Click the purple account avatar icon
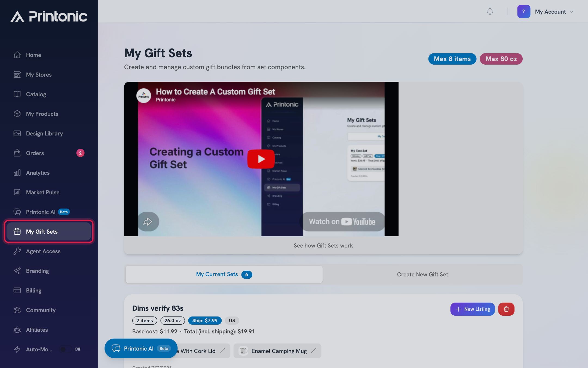The width and height of the screenshot is (588, 368). coord(524,11)
